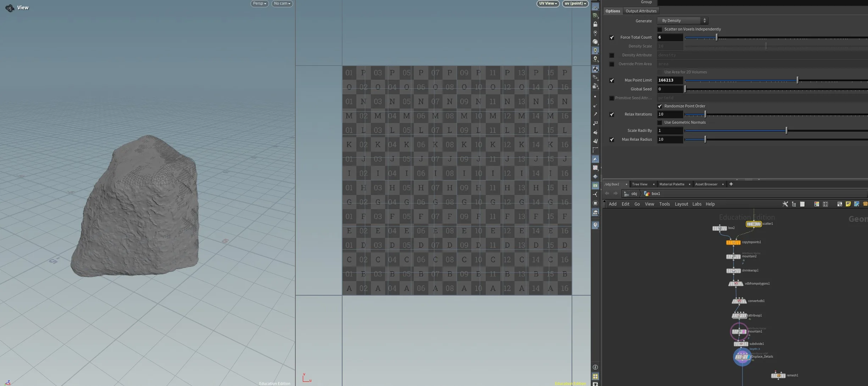Add a yellow sticky note via toolbar icon
This screenshot has width=868, height=386.
[x=848, y=204]
